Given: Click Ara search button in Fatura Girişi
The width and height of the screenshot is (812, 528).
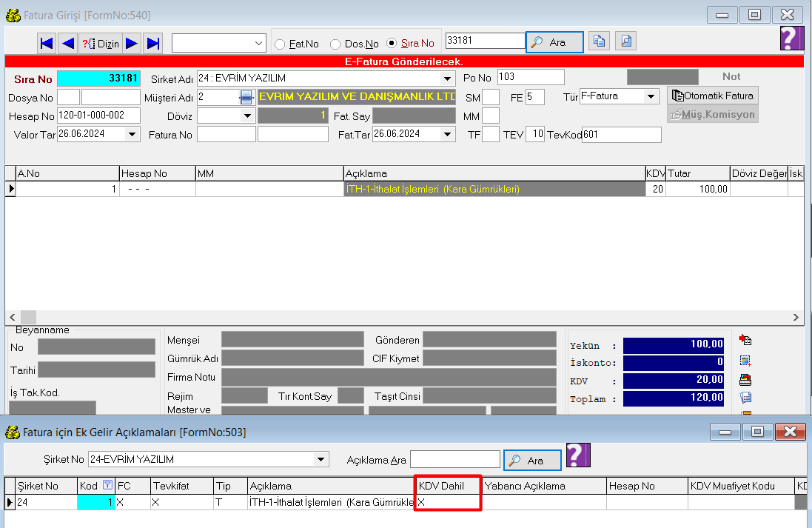Looking at the screenshot, I should click(x=554, y=42).
